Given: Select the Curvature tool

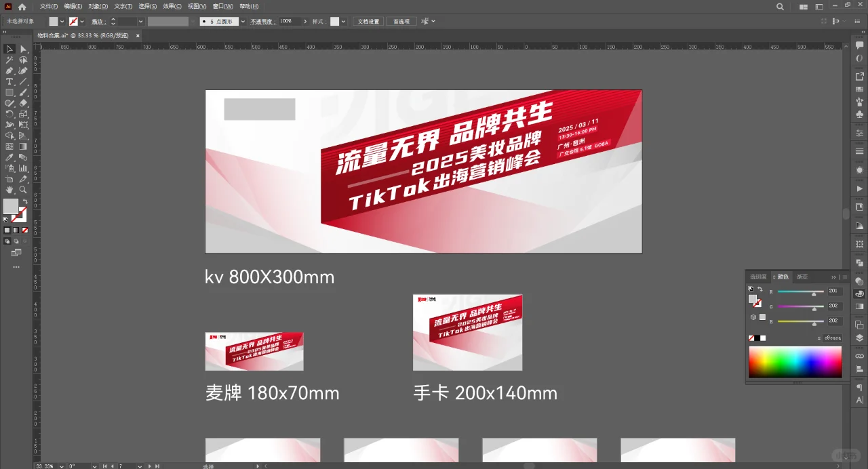Looking at the screenshot, I should (x=23, y=70).
